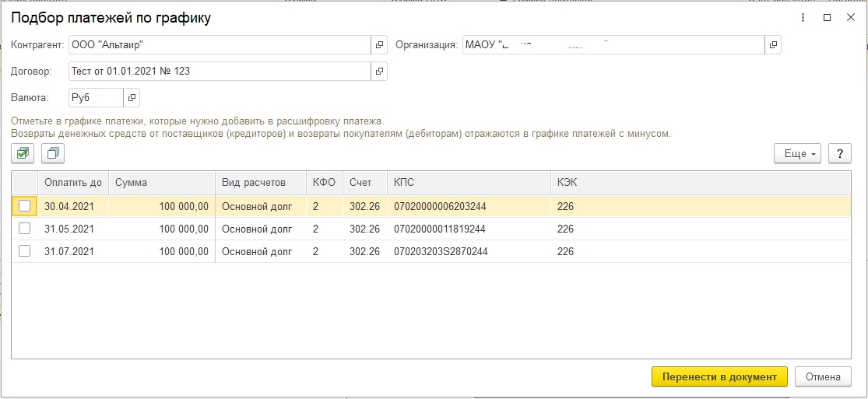This screenshot has width=868, height=399.
Task: Click the Договор field's open-form icon
Action: coord(379,72)
